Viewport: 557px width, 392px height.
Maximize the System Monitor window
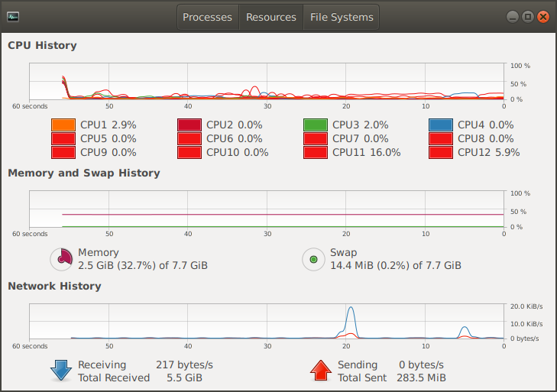528,17
